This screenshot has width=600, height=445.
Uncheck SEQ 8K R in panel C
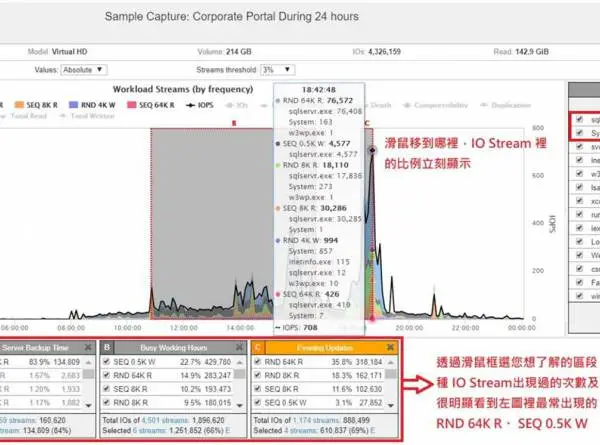258,389
